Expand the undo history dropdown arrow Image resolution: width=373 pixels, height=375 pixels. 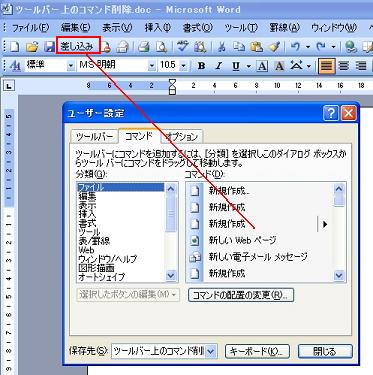[308, 47]
